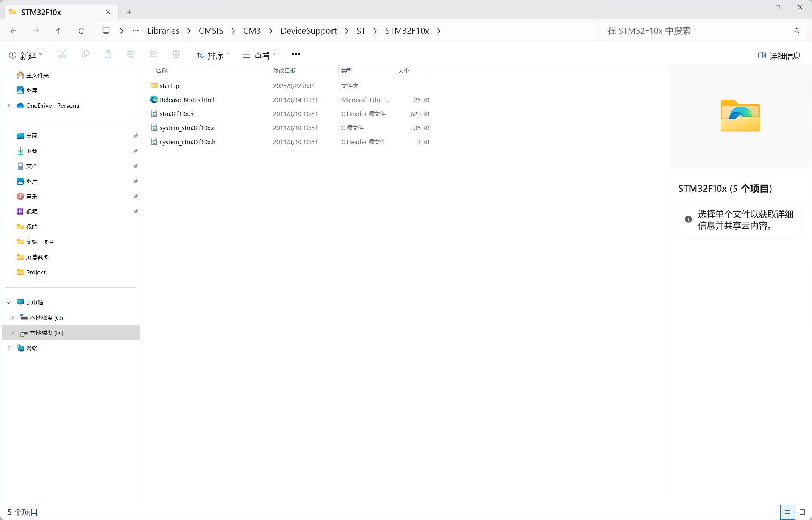Open the 新建 new item menu

click(25, 56)
